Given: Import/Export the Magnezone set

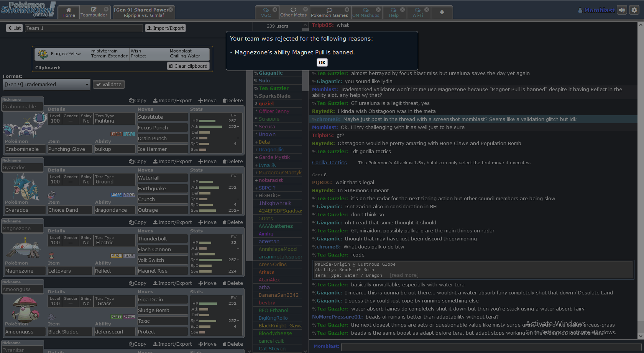Looking at the screenshot, I should [x=172, y=222].
